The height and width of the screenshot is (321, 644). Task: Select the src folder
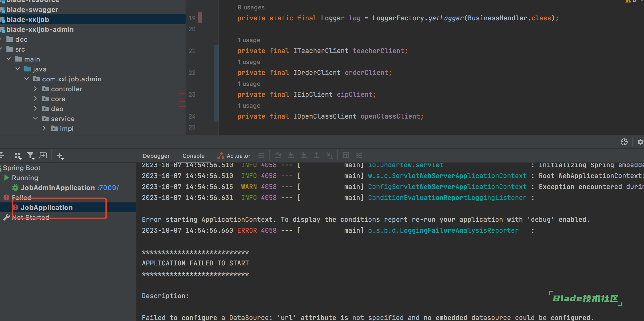coord(20,49)
